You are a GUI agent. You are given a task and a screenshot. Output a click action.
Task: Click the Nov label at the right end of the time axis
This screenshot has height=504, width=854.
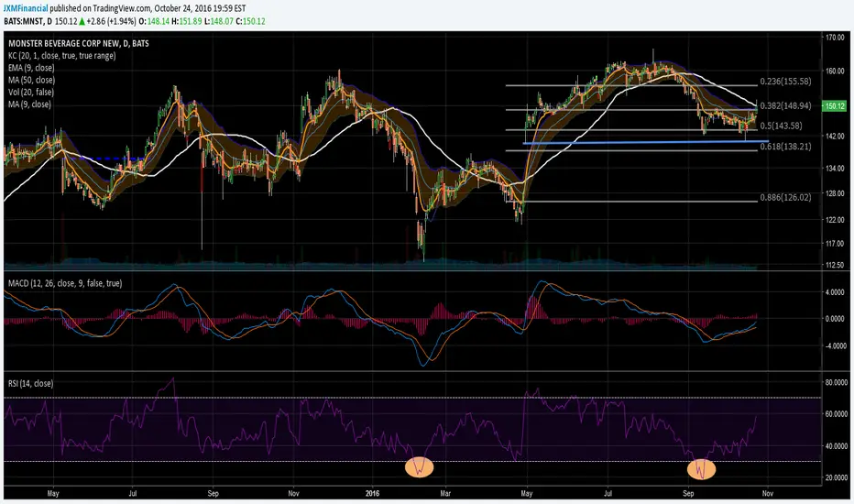(767, 494)
